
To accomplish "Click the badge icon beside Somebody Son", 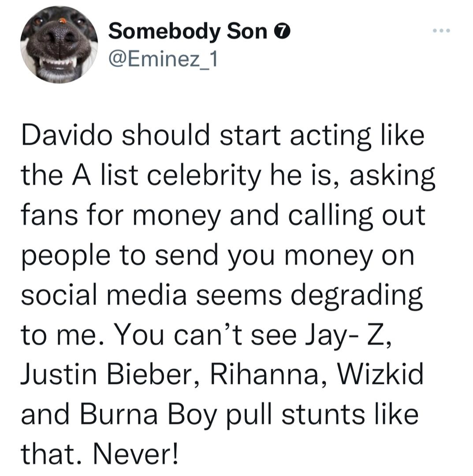I will coord(283,32).
